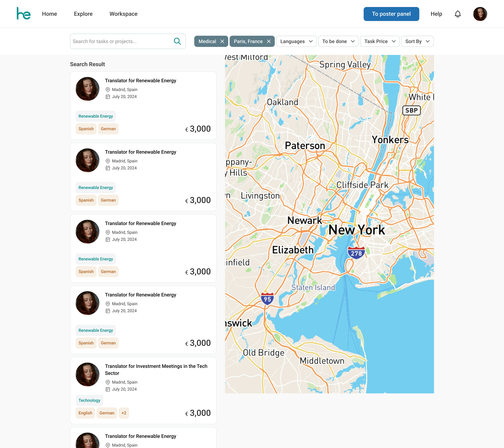Remove the Medical filter chip
The height and width of the screenshot is (448, 504).
(x=222, y=41)
